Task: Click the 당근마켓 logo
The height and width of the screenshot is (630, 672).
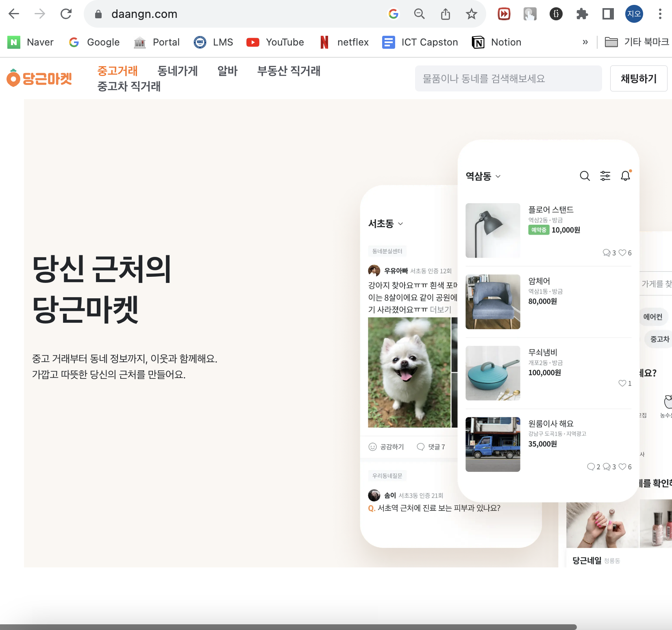Action: (39, 78)
